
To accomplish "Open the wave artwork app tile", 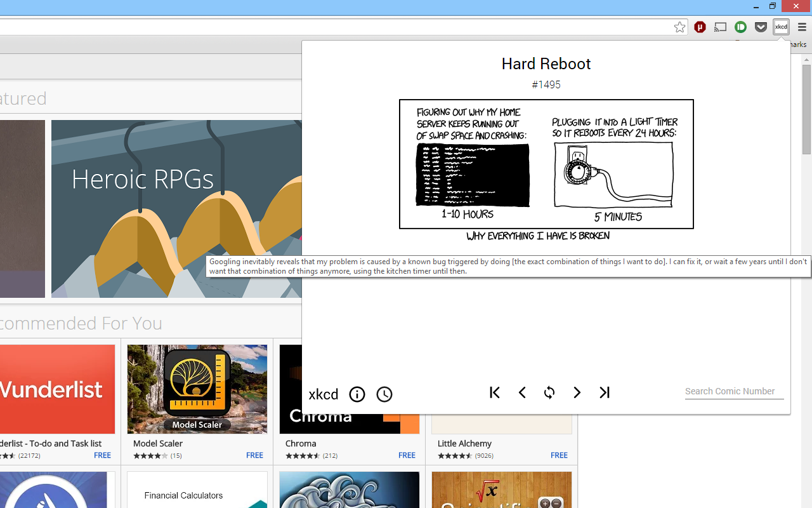I will coord(350,490).
